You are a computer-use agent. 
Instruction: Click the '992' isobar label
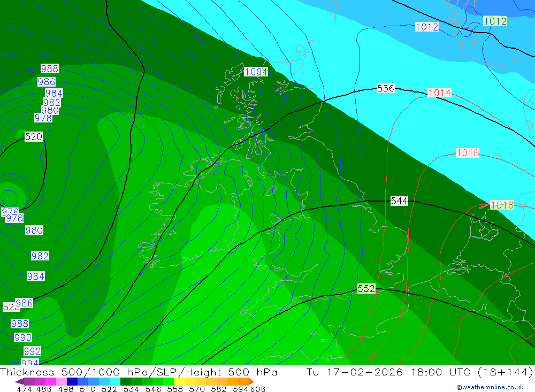[33, 351]
